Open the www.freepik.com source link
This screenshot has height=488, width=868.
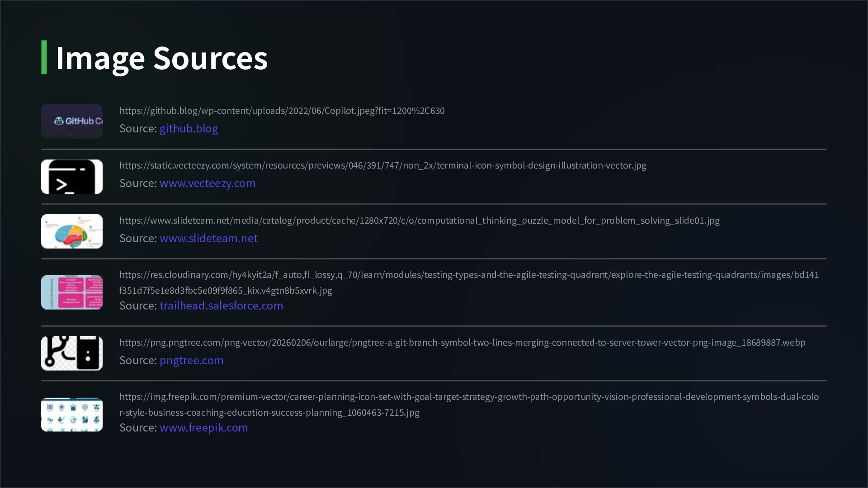[203, 428]
